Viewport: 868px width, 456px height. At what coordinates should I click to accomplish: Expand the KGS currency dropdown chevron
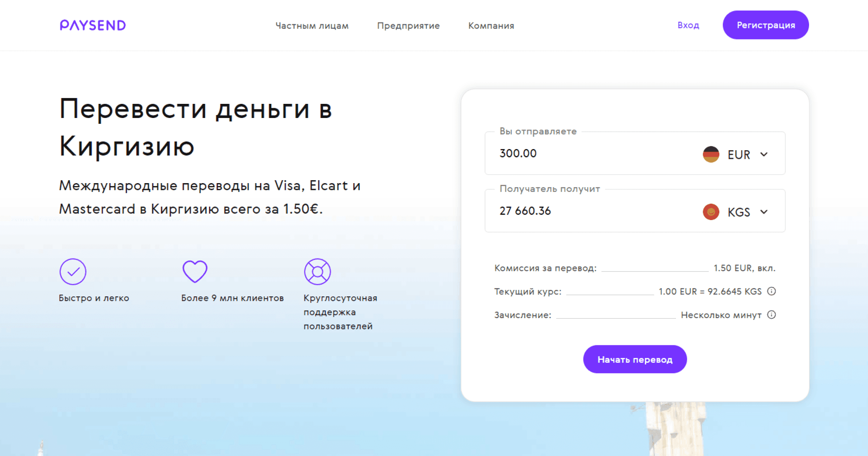pyautogui.click(x=764, y=212)
